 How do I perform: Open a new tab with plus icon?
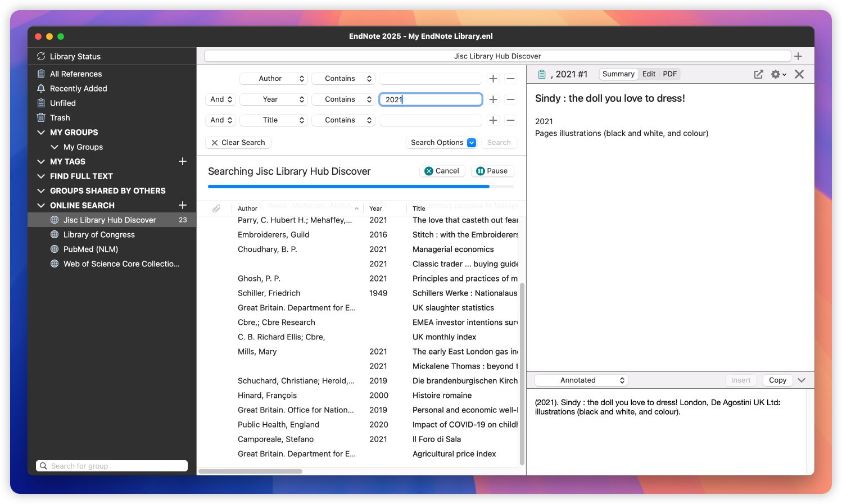(x=798, y=56)
